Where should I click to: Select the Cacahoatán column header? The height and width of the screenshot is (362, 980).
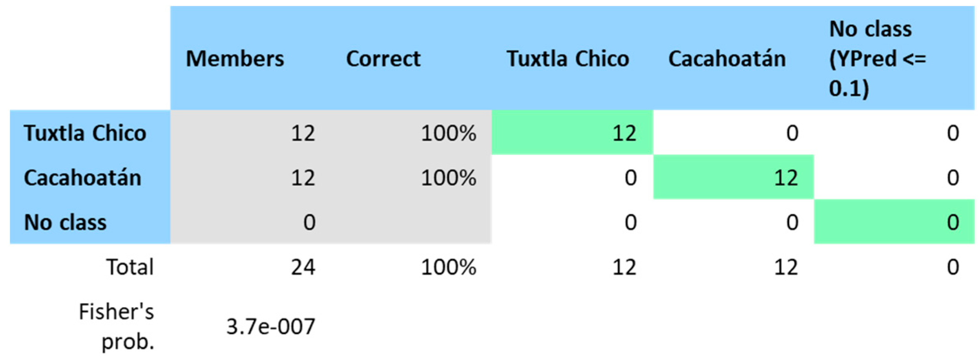(727, 58)
